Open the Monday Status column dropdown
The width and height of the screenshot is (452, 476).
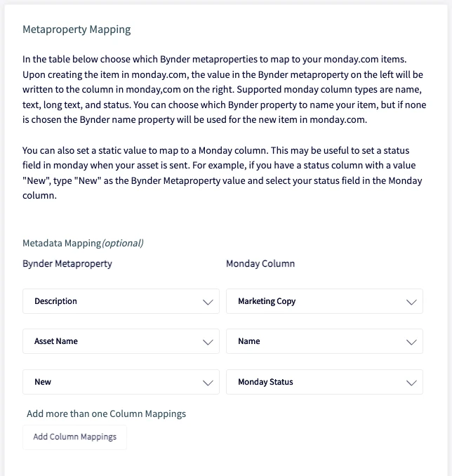click(324, 382)
